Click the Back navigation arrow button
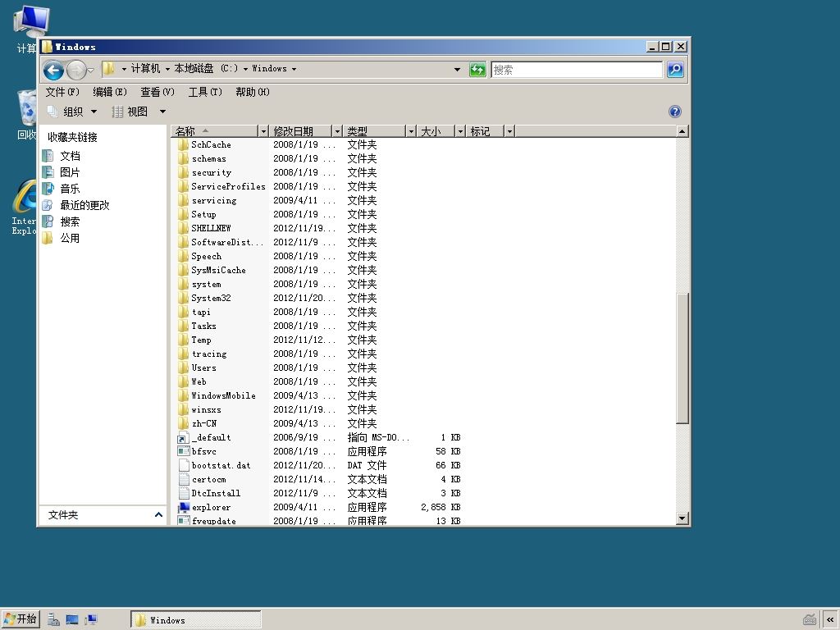The height and width of the screenshot is (630, 840). tap(53, 70)
